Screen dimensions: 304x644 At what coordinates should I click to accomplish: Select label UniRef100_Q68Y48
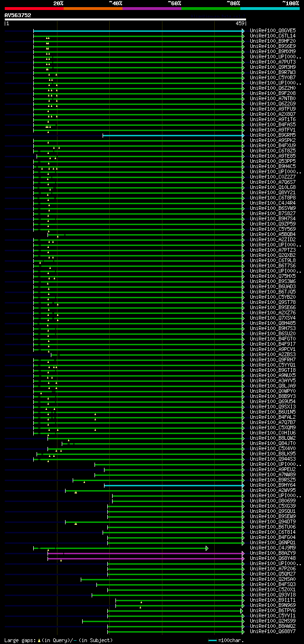[x=273, y=558]
